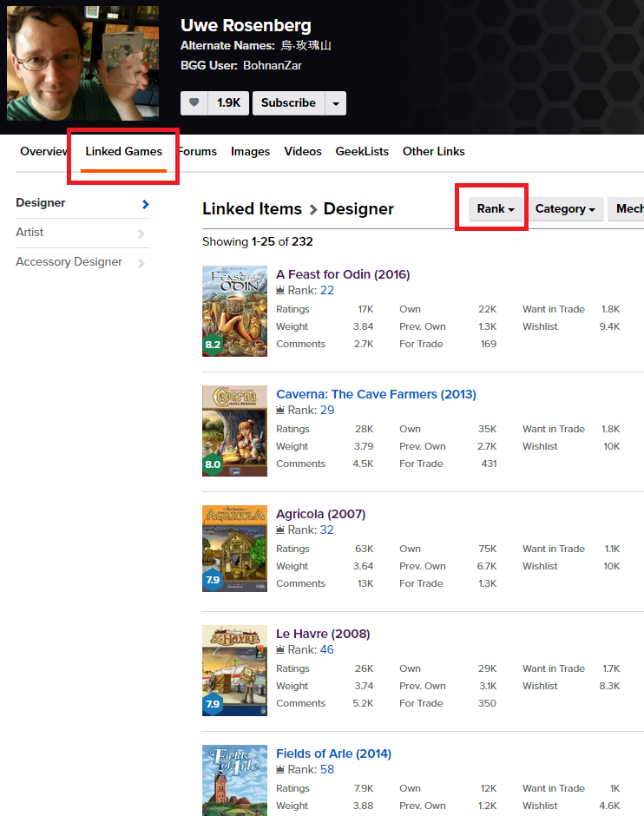
Task: Click the 8.2 rating badge on Feast for Odin
Action: pyautogui.click(x=213, y=345)
